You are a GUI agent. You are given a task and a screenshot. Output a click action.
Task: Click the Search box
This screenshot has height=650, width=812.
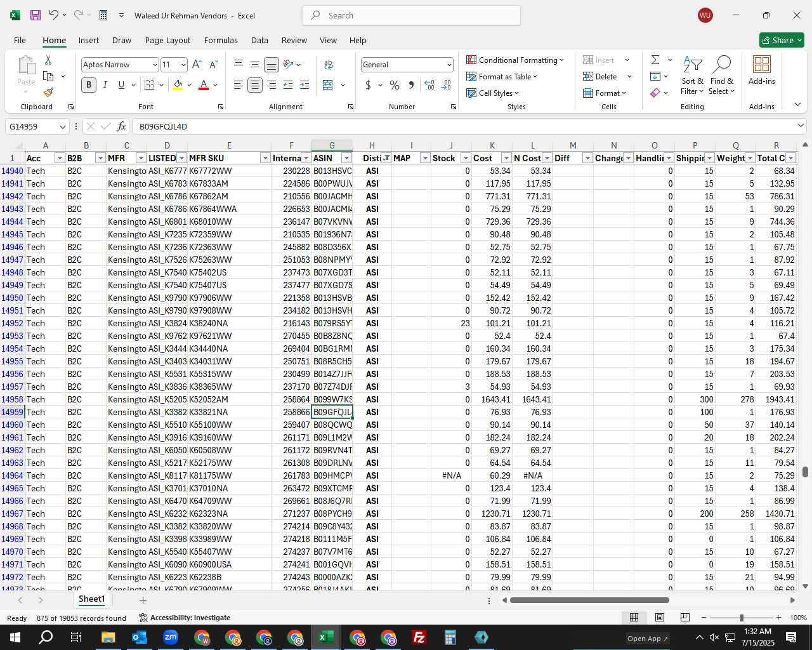tap(412, 15)
